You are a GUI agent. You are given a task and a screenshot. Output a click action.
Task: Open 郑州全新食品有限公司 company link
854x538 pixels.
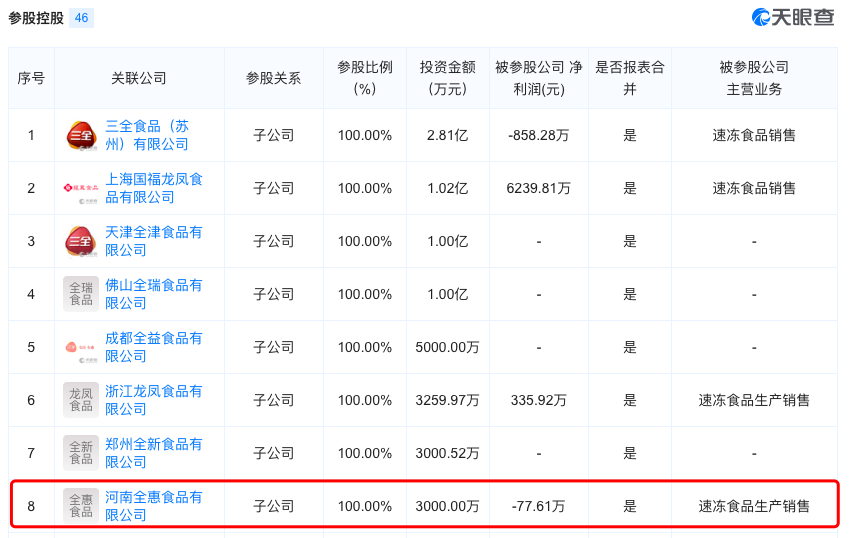coord(154,453)
